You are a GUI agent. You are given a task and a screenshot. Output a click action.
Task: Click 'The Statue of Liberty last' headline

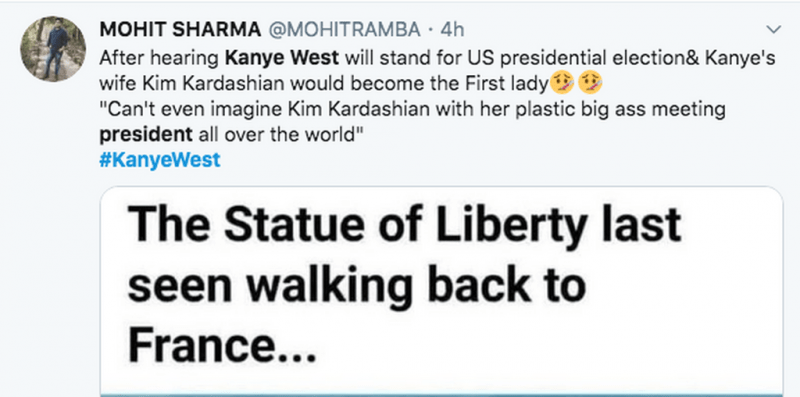click(x=404, y=225)
